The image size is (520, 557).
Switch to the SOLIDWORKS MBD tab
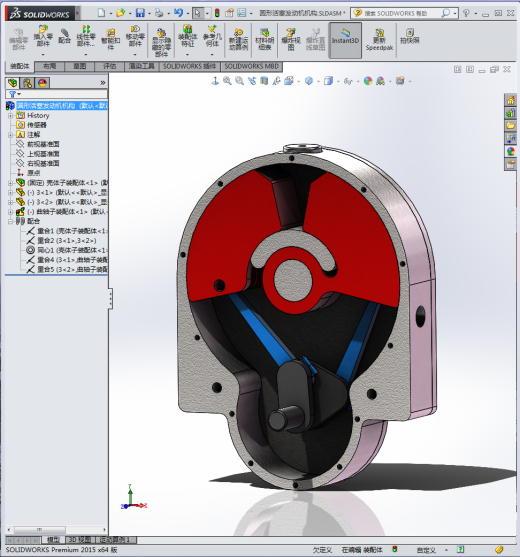pyautogui.click(x=251, y=66)
